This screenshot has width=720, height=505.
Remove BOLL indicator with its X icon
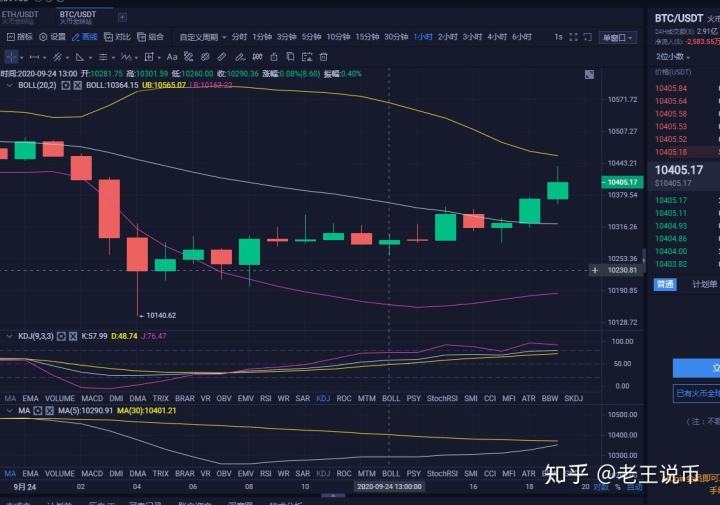78,85
